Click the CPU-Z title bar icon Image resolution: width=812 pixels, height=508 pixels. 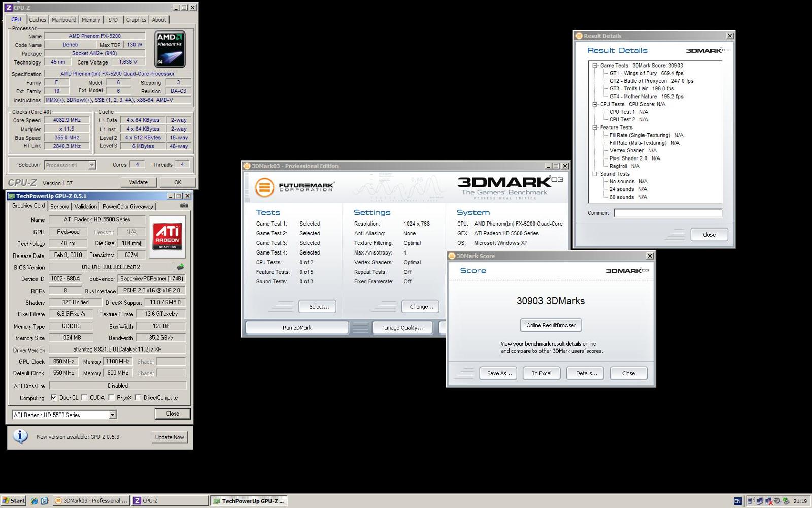pyautogui.click(x=8, y=8)
